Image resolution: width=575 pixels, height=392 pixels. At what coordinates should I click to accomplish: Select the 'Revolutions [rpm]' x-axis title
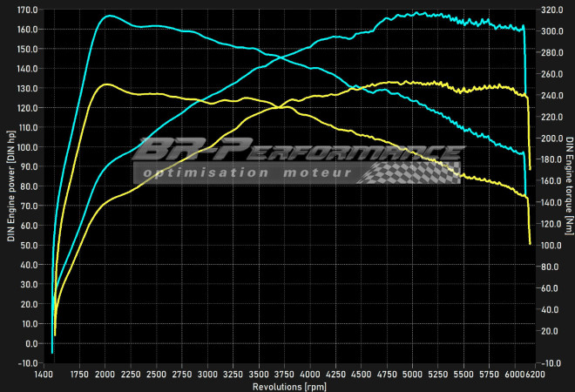[287, 385]
